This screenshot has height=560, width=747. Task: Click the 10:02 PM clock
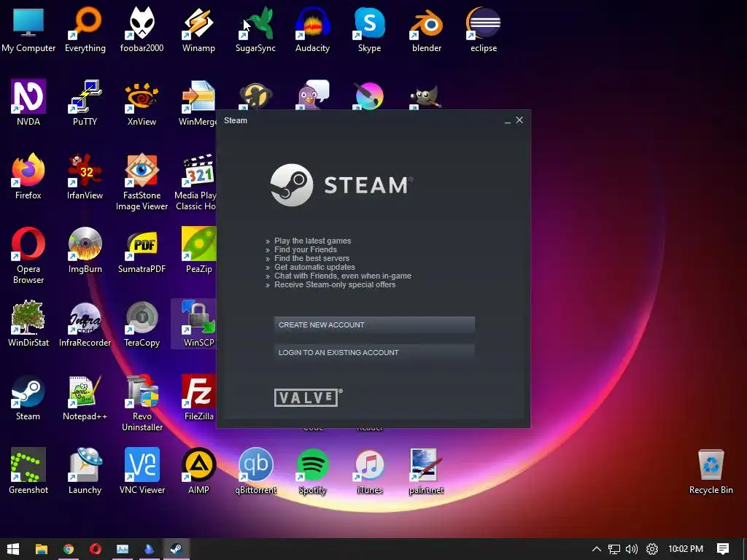pyautogui.click(x=686, y=549)
